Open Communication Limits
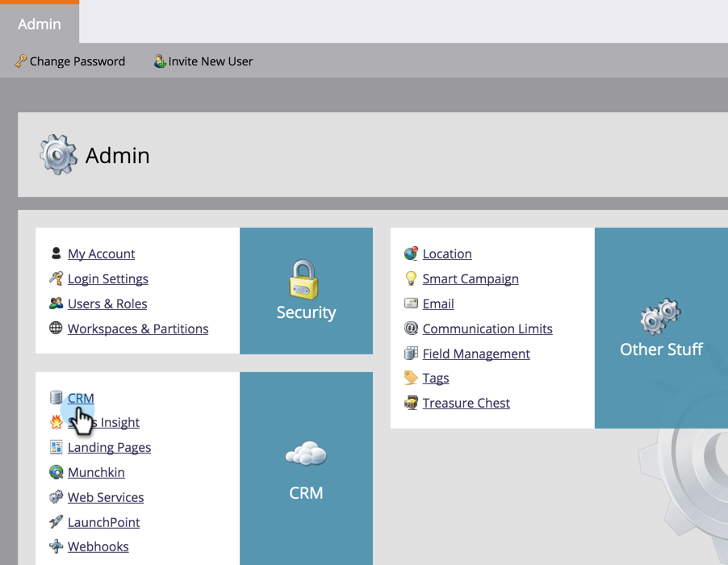This screenshot has width=728, height=565. point(487,329)
